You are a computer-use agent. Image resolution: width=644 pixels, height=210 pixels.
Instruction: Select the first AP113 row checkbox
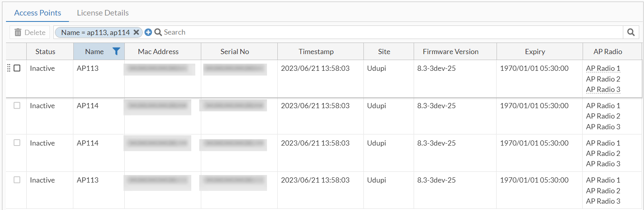17,68
